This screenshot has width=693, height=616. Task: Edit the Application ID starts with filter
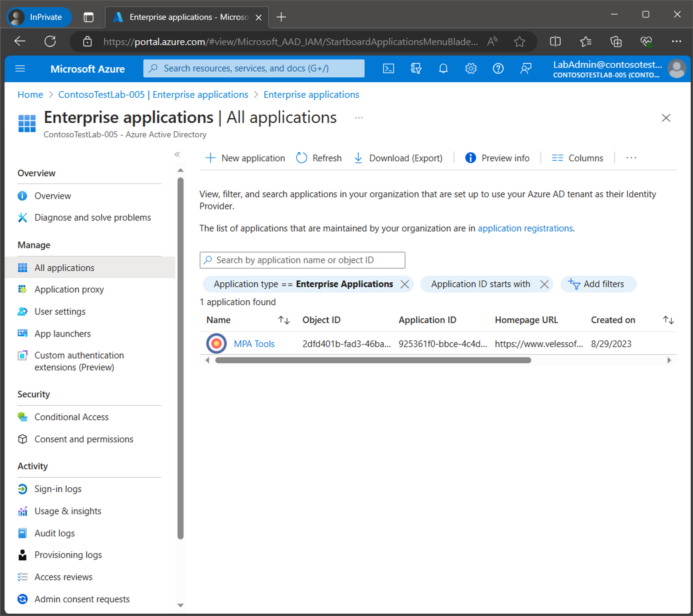(480, 284)
